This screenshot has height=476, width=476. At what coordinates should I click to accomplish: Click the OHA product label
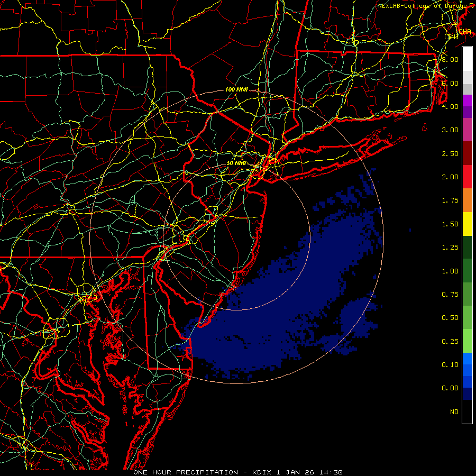pyautogui.click(x=465, y=32)
